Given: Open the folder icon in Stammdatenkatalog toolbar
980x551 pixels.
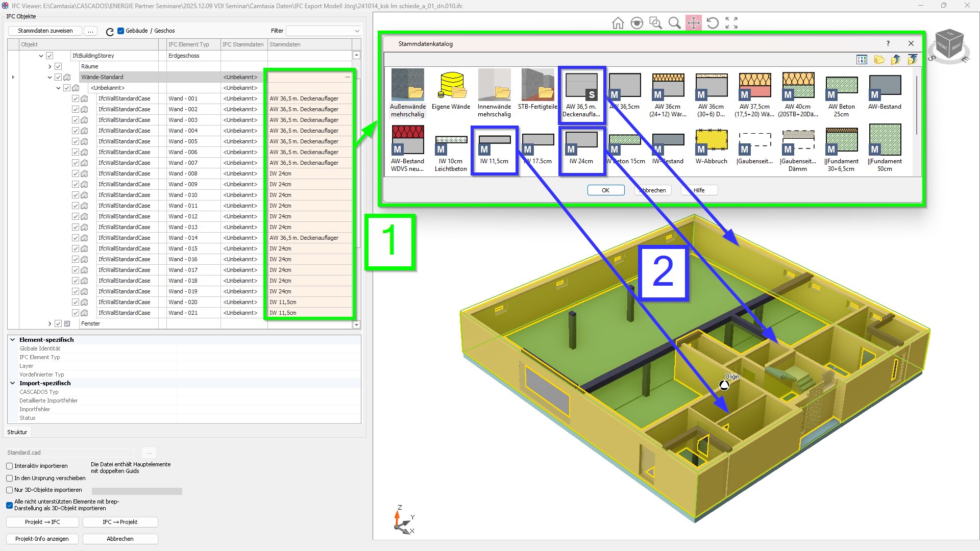Looking at the screenshot, I should click(879, 60).
